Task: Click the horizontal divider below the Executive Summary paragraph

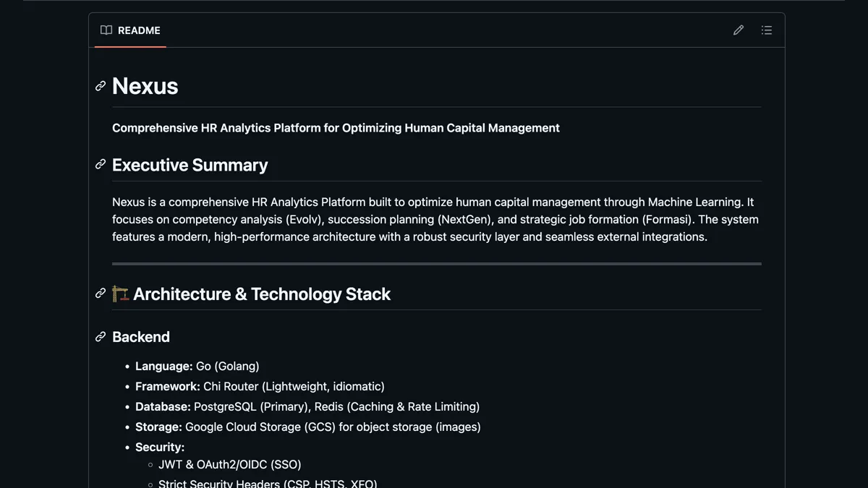Action: 436,263
